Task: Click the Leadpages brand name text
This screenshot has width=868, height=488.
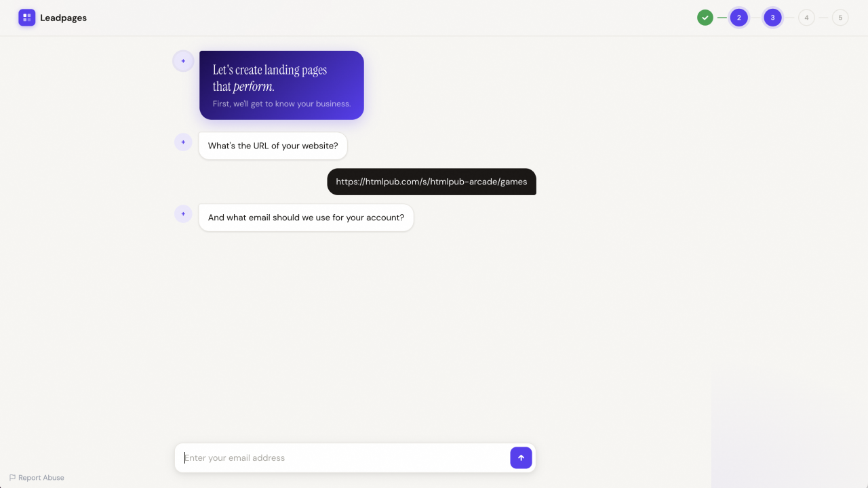Action: 62,17
